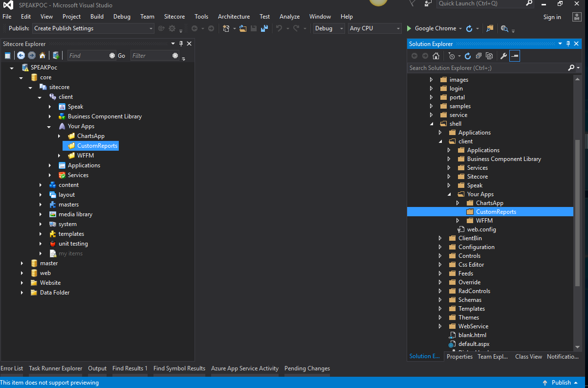The height and width of the screenshot is (388, 588).
Task: Open Solution Explorer Properties with the wrench icon
Action: tap(503, 55)
